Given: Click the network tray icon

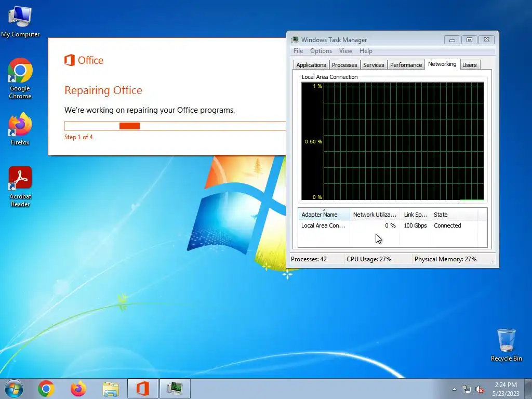Looking at the screenshot, I should tap(467, 390).
